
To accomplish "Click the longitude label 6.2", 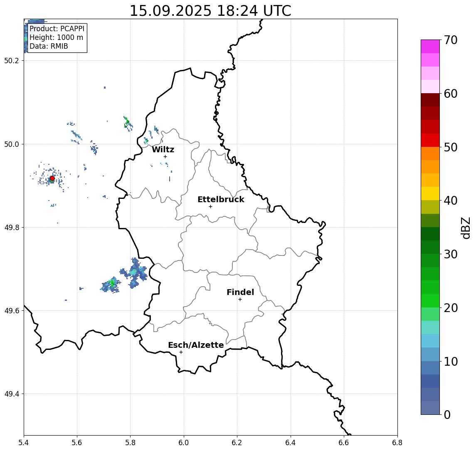I will (x=237, y=443).
